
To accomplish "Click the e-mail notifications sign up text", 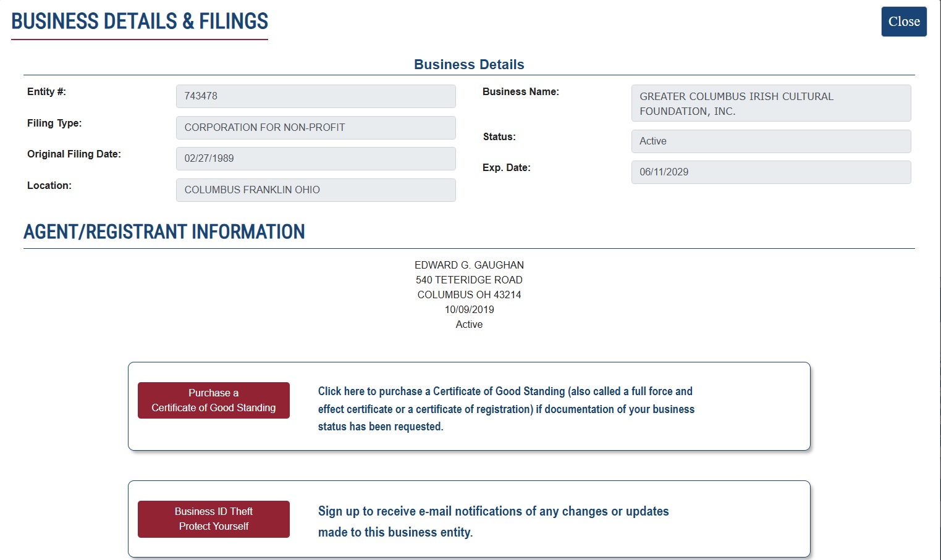I will point(493,521).
